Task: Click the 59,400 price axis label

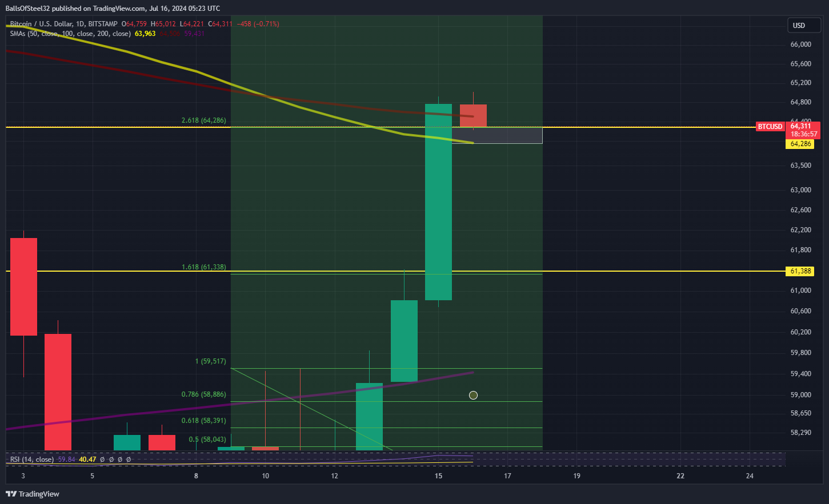Action: (801, 374)
